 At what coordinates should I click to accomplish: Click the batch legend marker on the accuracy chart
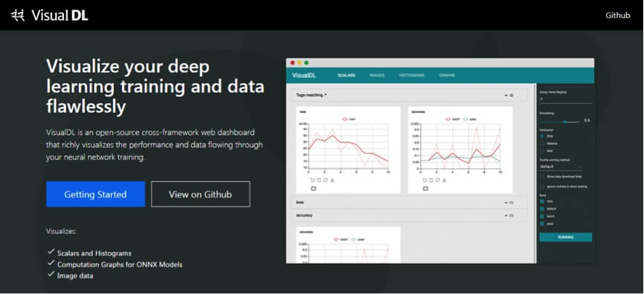click(448, 119)
